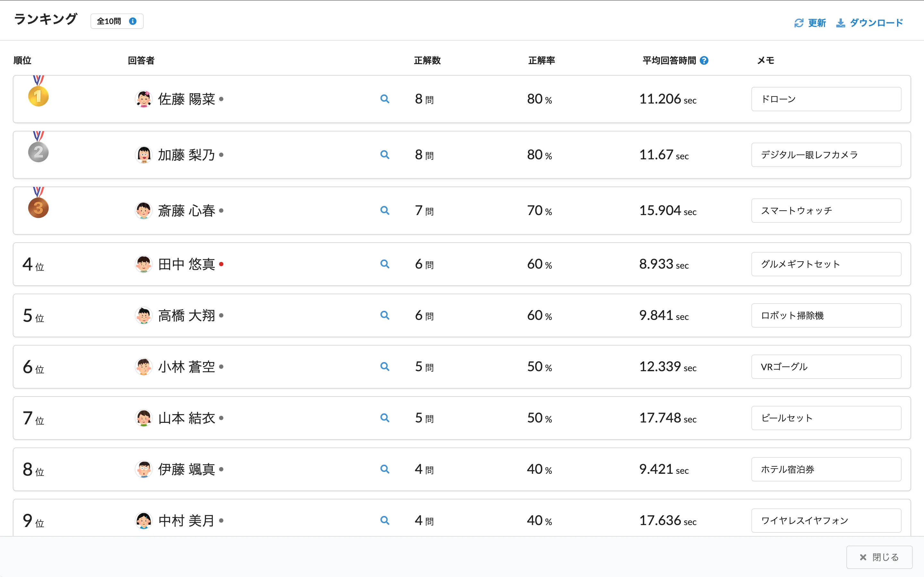Open answer details magnifier for 佐藤 陽菜
This screenshot has width=924, height=577.
385,99
